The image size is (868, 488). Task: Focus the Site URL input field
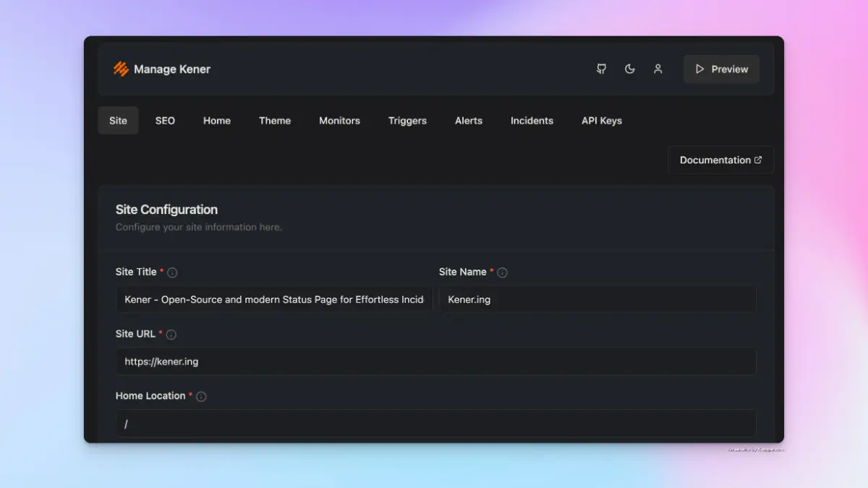(435, 361)
